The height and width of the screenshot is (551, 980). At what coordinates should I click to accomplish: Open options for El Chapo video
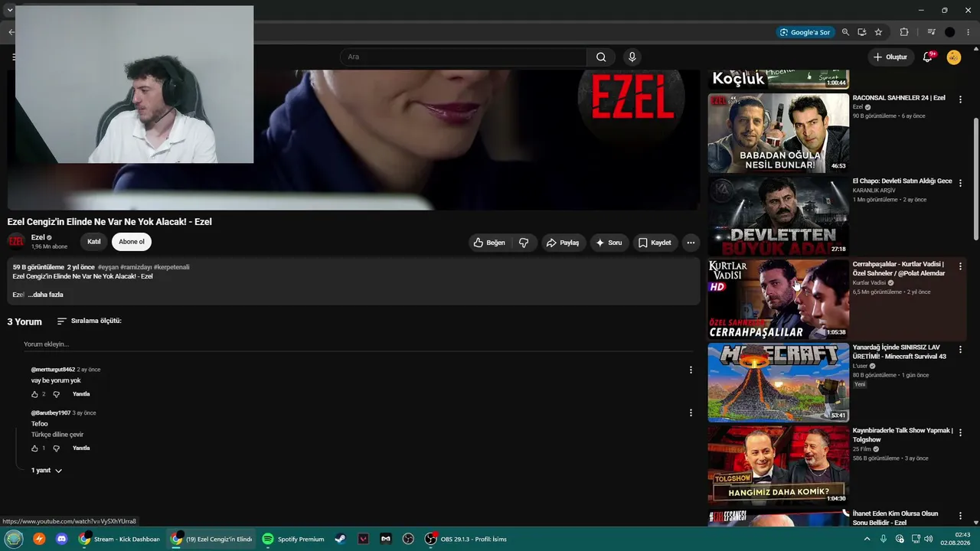click(960, 183)
